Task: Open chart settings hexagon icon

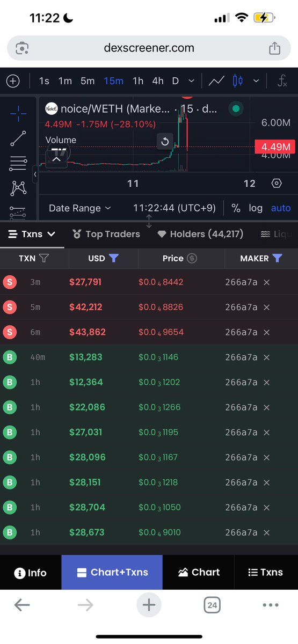Action: click(x=277, y=184)
